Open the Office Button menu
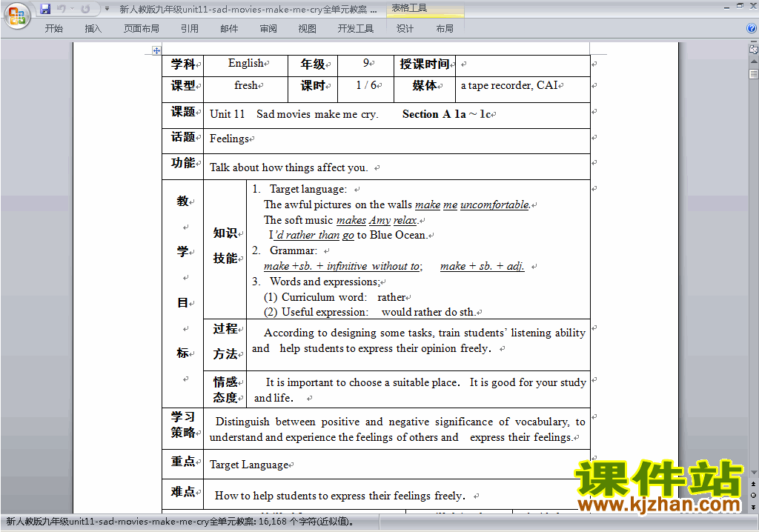This screenshot has height=532, width=759. click(17, 16)
